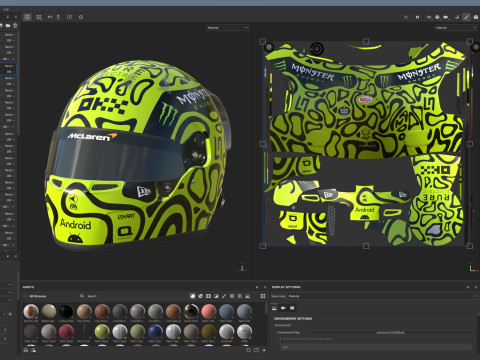Image resolution: width=480 pixels, height=360 pixels.
Task: Select the yellow-green fabric material sphere
Action: 102,332
